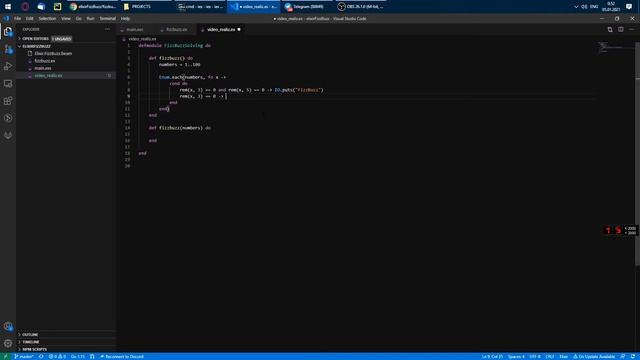Open the Remote Explorer view

coord(8,83)
